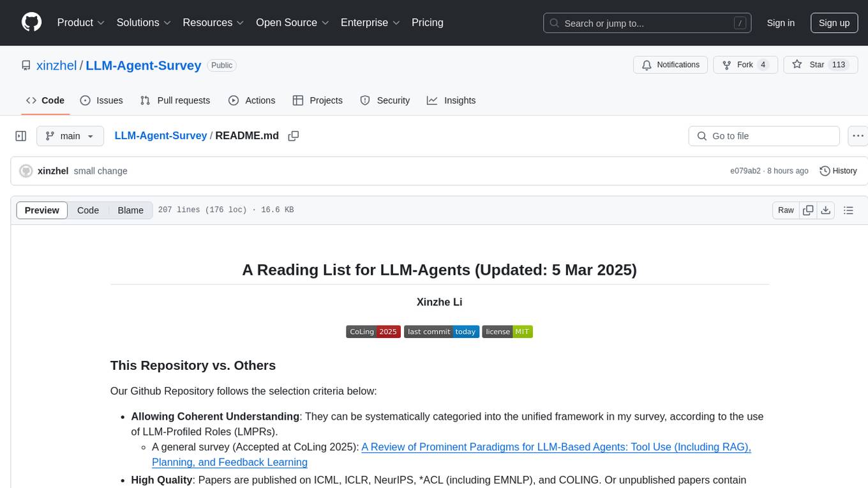Click the Public visibility label

click(x=222, y=65)
